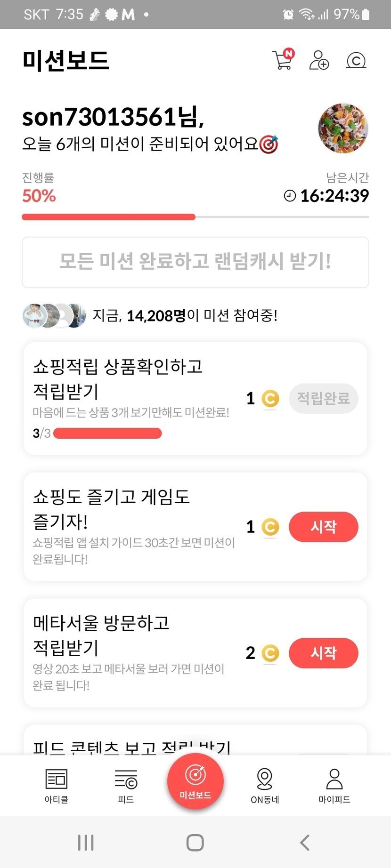Open the cash coin icon in header

356,60
